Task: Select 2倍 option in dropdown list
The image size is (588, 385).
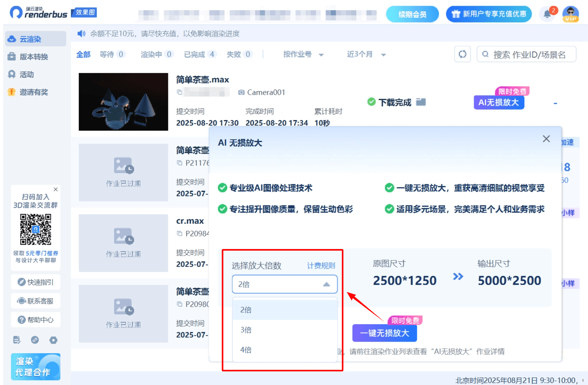Action: point(285,310)
